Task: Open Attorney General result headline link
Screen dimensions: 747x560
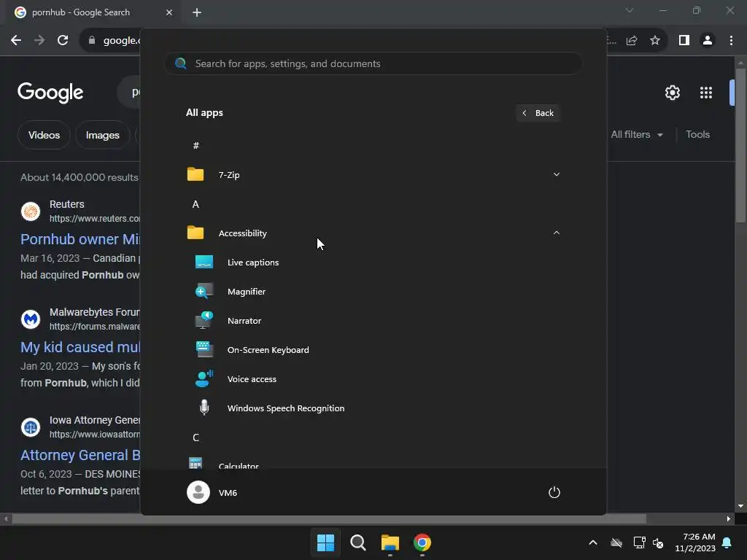Action: pyautogui.click(x=80, y=455)
